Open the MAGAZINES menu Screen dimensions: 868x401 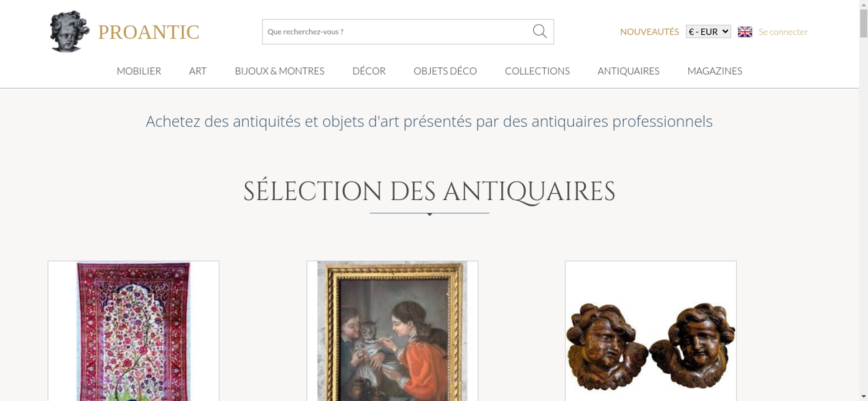coord(715,71)
